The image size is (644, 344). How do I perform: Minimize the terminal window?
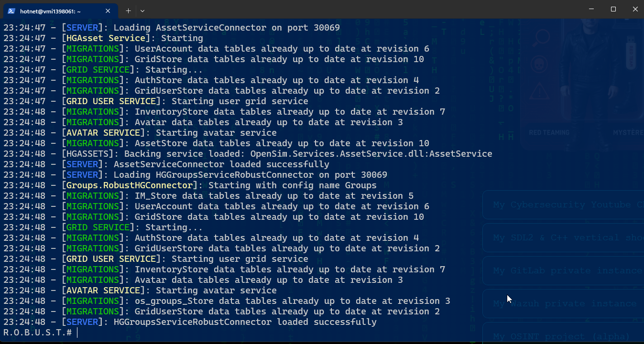[591, 10]
